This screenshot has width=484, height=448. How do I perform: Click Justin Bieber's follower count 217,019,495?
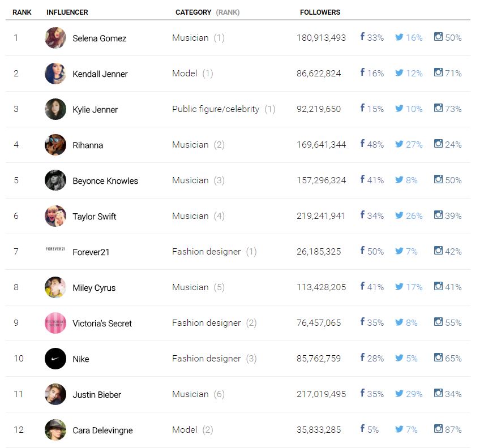click(321, 394)
